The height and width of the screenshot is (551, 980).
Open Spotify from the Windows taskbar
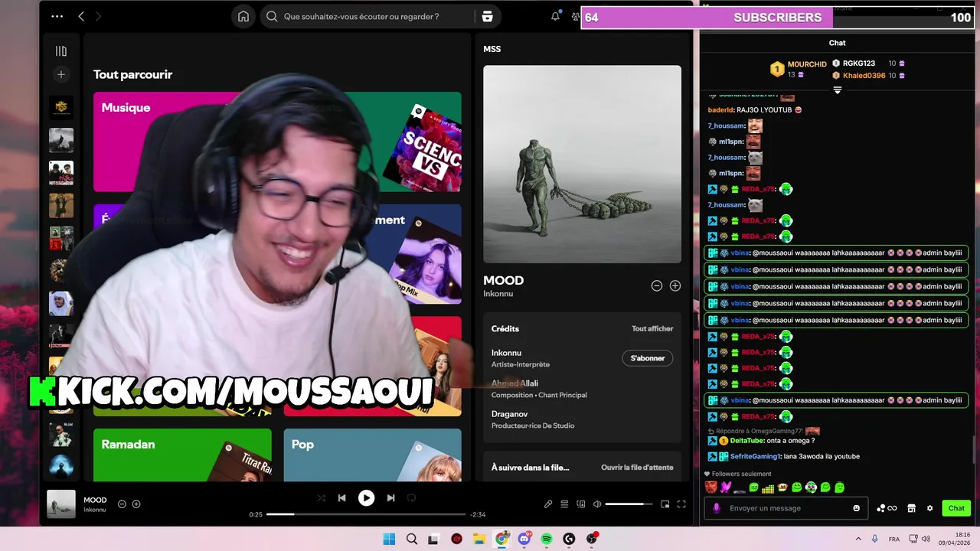[x=547, y=539]
